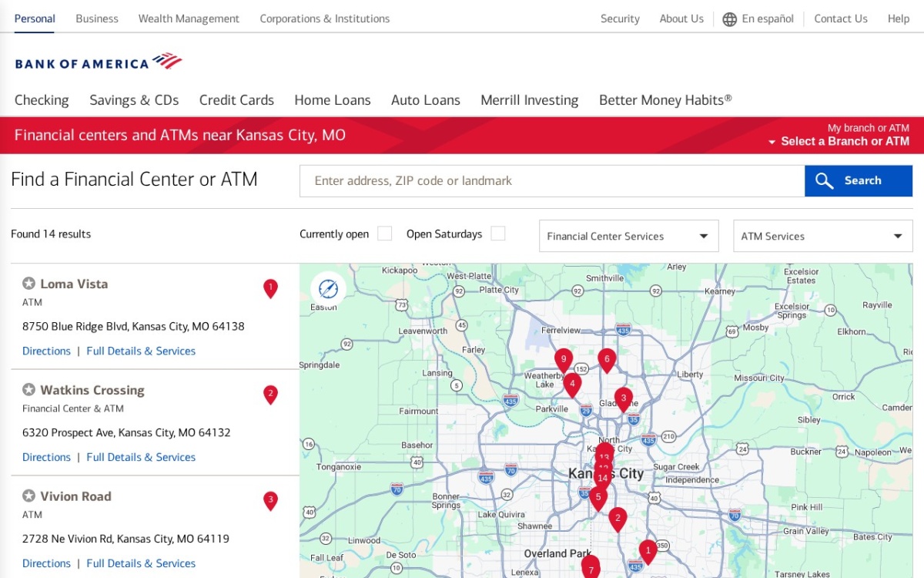Click the star icon beside Vivion Road
The height and width of the screenshot is (578, 924).
point(28,496)
